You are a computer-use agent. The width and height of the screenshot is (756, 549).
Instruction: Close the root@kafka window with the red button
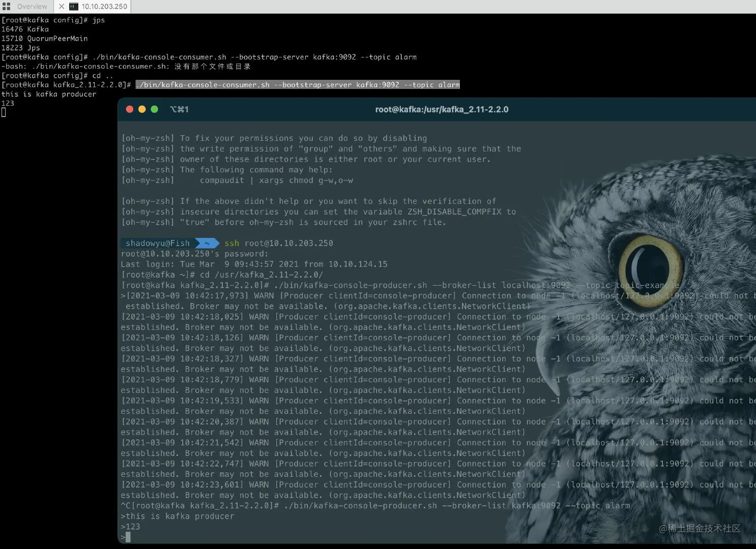[x=129, y=109]
